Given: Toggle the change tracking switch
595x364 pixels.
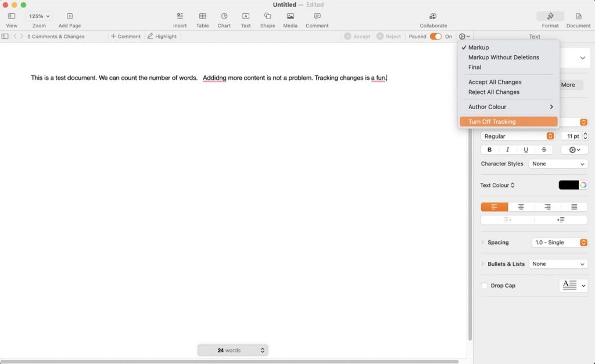Looking at the screenshot, I should click(x=435, y=37).
